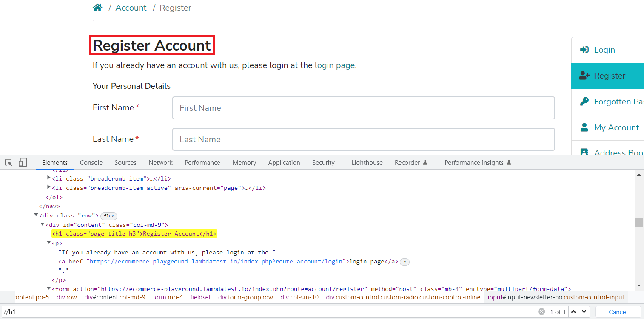
Task: Toggle the device toolbar icon
Action: pos(23,163)
